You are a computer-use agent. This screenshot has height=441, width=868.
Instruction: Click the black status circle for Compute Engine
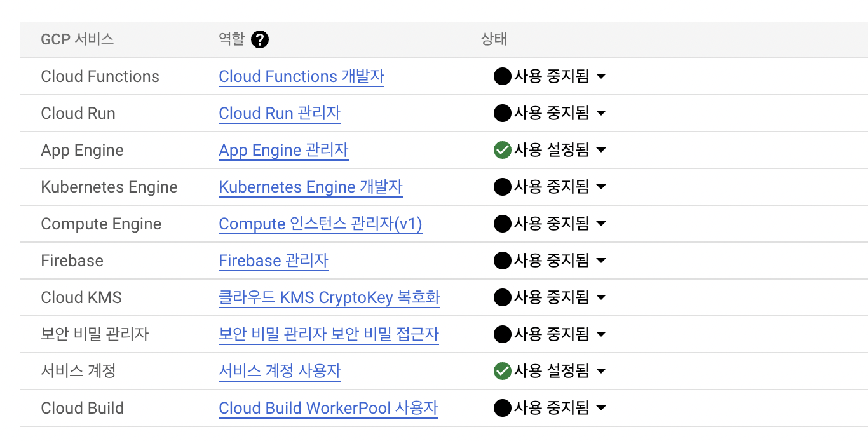coord(502,224)
